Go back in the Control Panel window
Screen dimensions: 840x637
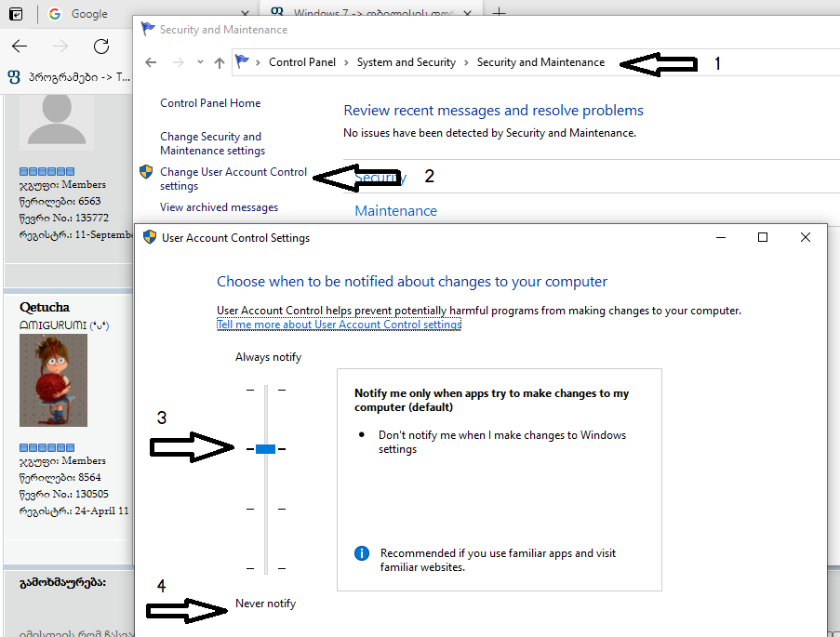pyautogui.click(x=152, y=62)
